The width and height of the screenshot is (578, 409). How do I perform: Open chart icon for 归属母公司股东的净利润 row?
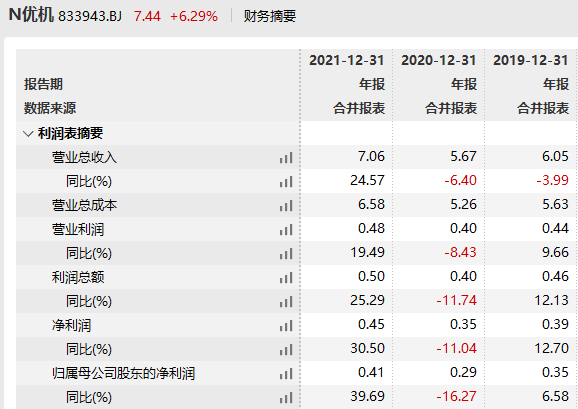(x=286, y=374)
